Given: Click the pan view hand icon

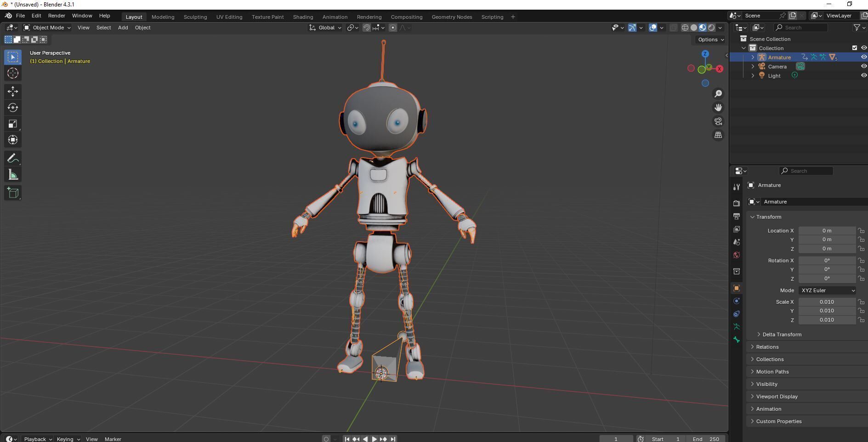Looking at the screenshot, I should (x=718, y=108).
